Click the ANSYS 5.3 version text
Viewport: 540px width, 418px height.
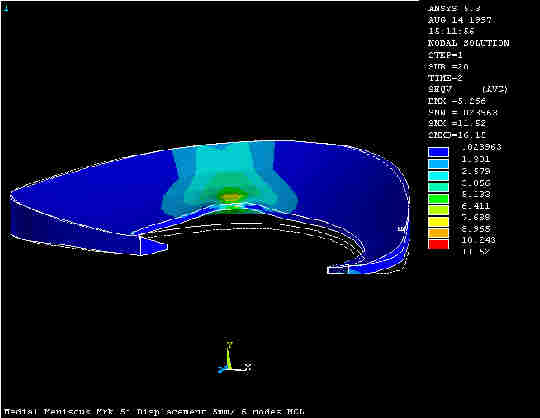pyautogui.click(x=454, y=8)
